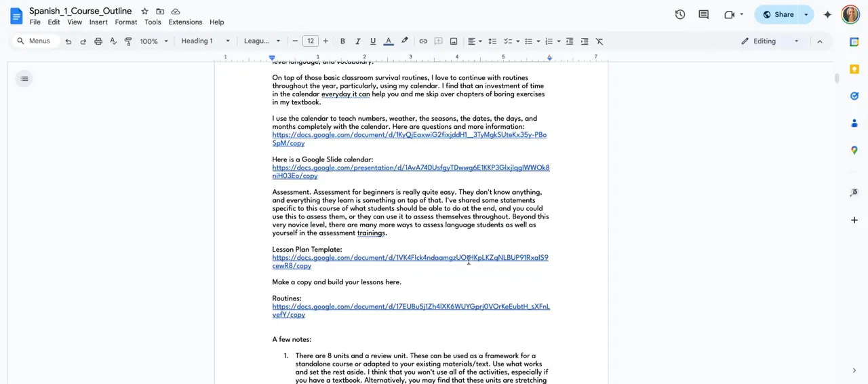
Task: Open the text color picker
Action: pyautogui.click(x=389, y=41)
